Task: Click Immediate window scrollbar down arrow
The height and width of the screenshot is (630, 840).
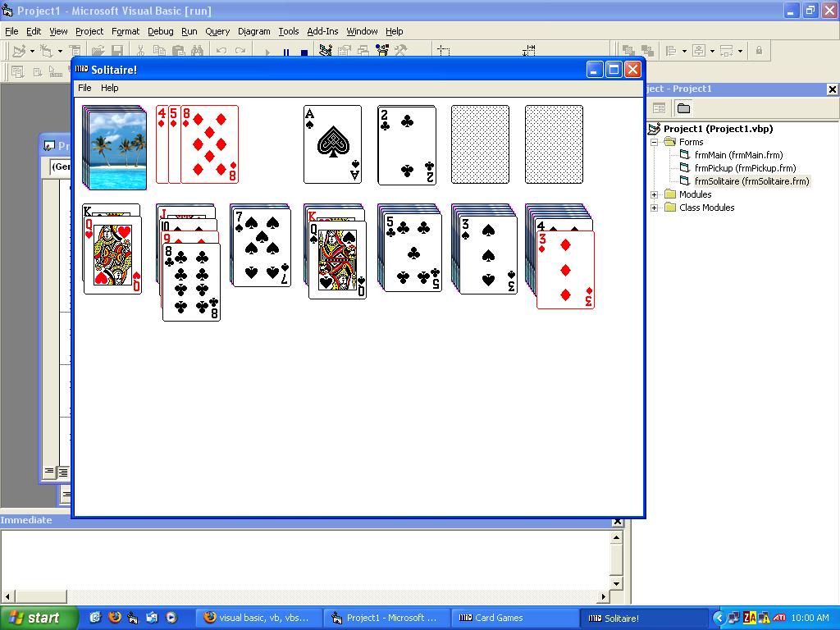Action: pos(618,582)
